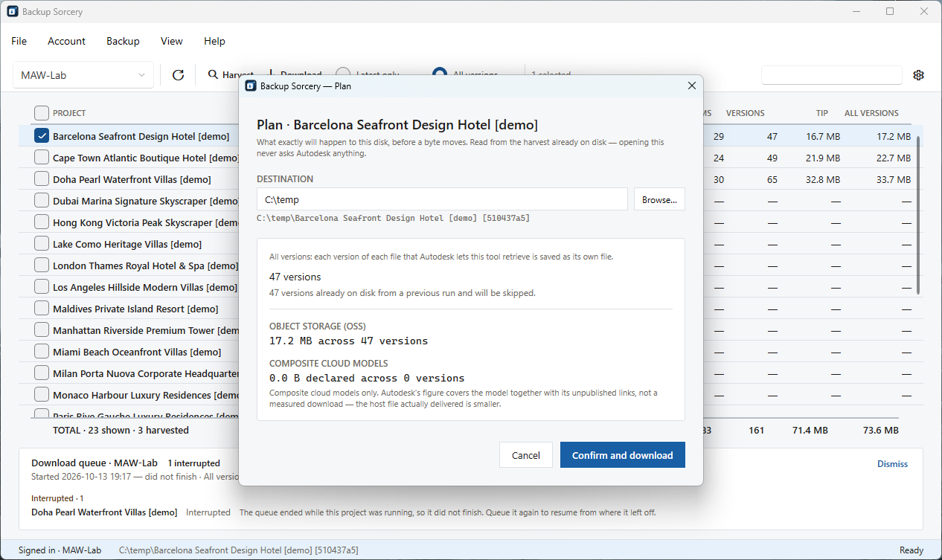Viewport: 942px width, 560px height.
Task: Dismiss the download queue panel
Action: (892, 463)
